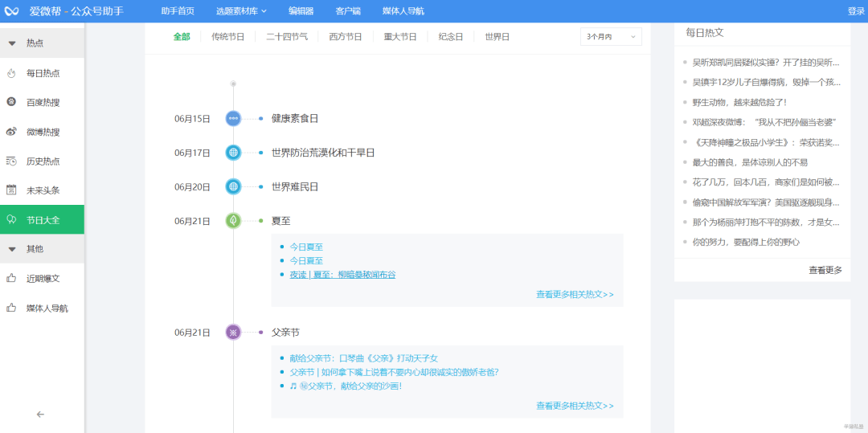Click the 未来头条 calendar icon
Viewport: 868px width, 433px height.
pyautogui.click(x=11, y=190)
